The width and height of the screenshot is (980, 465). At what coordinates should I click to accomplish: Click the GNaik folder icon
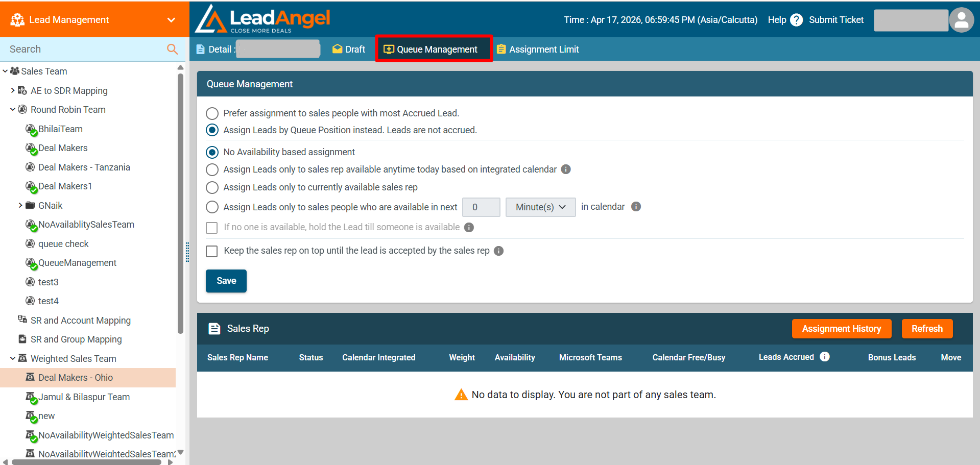click(x=30, y=205)
